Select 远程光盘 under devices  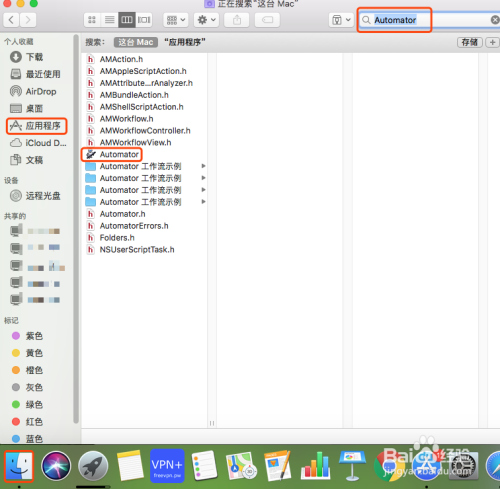[x=35, y=196]
